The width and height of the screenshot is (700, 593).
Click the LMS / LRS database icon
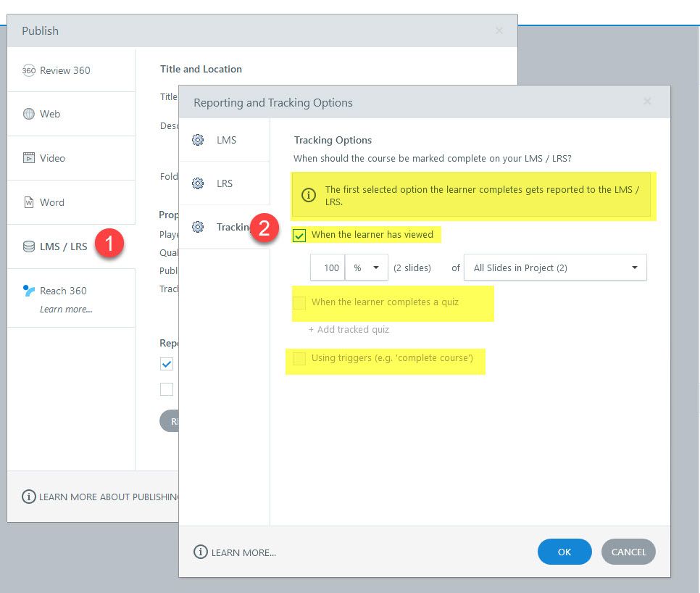tap(28, 246)
